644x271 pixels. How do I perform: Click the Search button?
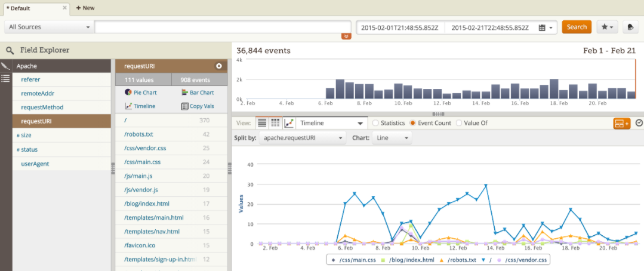tap(577, 27)
